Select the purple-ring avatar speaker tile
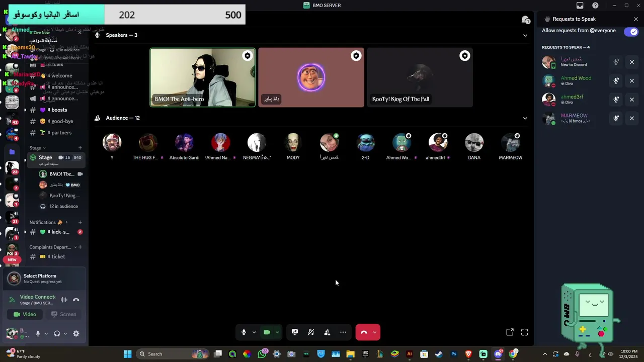This screenshot has height=362, width=644. click(x=311, y=77)
